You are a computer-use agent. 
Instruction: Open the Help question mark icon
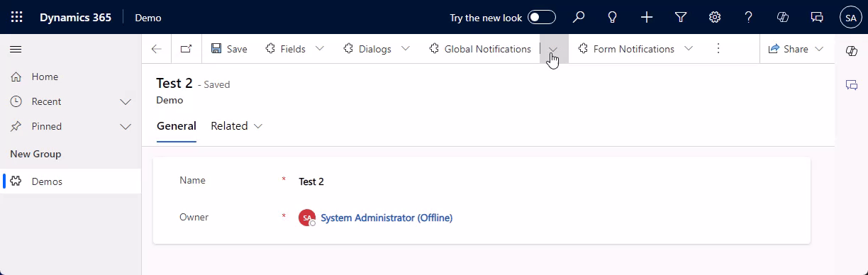coord(749,17)
